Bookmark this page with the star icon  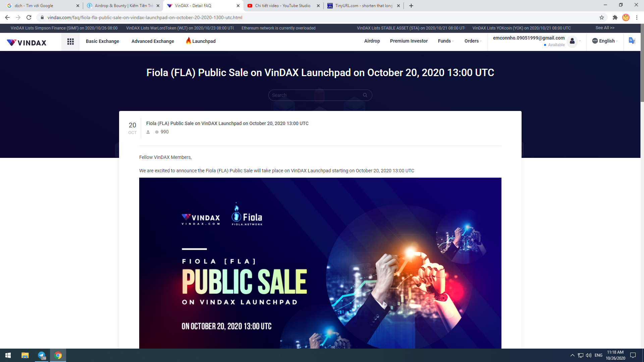coord(602,17)
